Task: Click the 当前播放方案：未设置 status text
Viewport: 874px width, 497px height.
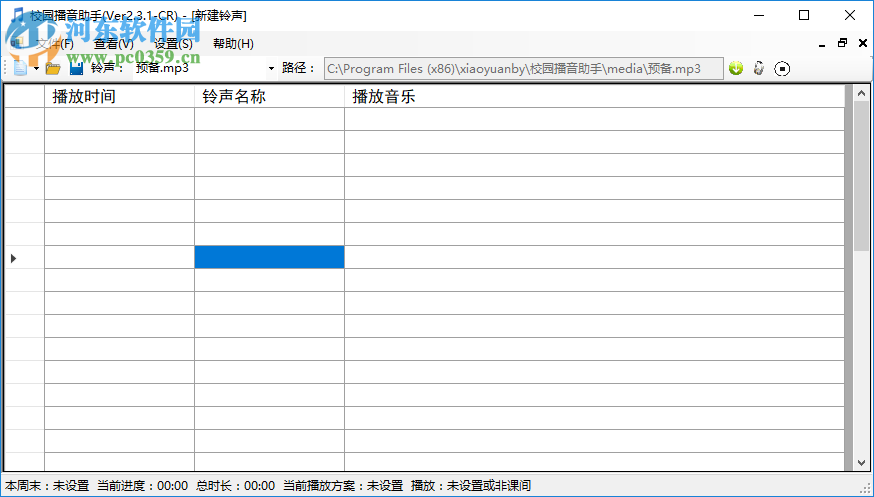Action: tap(343, 486)
